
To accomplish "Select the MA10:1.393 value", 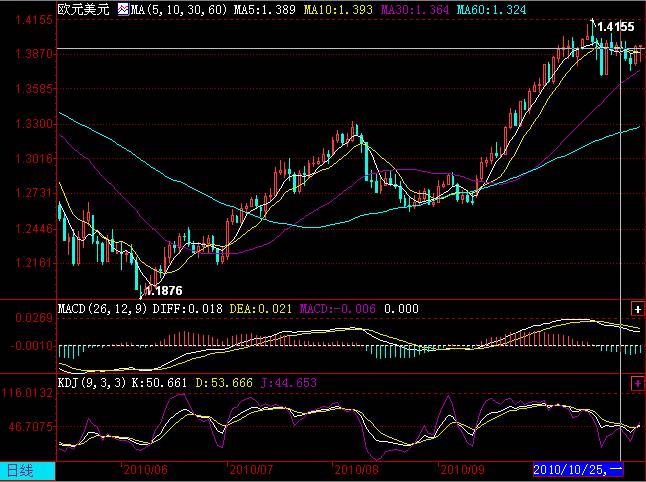I will pyautogui.click(x=338, y=9).
